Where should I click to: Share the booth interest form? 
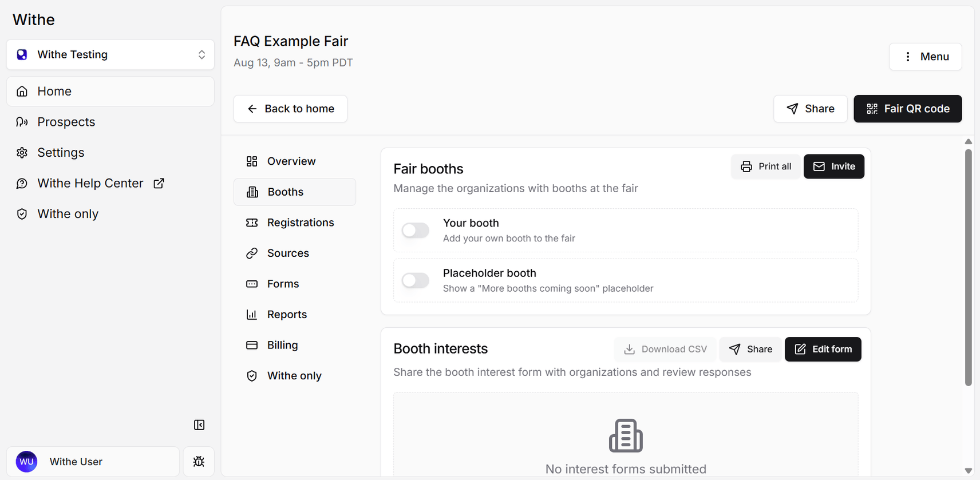click(x=750, y=350)
